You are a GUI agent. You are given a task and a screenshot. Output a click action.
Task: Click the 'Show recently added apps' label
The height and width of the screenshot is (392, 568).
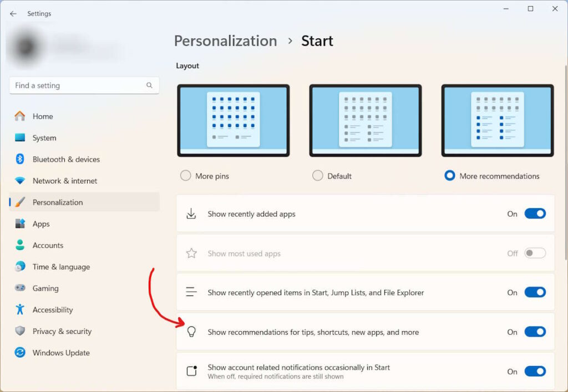click(x=251, y=214)
